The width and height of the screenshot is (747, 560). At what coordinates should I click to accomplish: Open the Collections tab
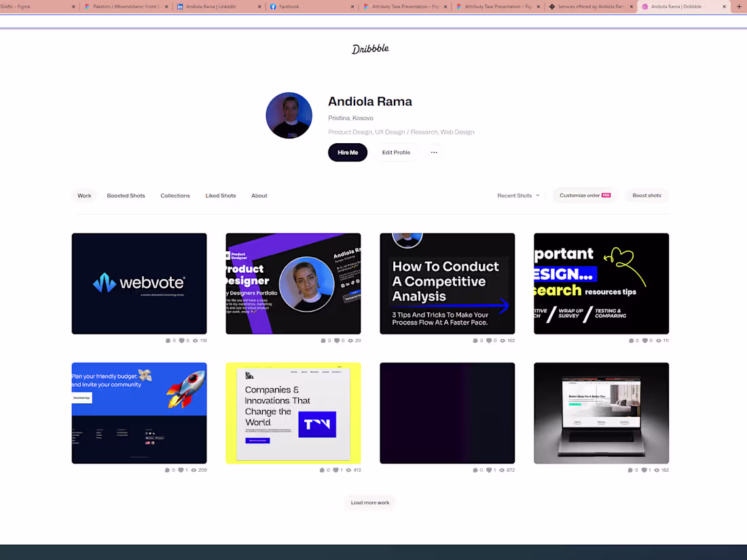175,195
